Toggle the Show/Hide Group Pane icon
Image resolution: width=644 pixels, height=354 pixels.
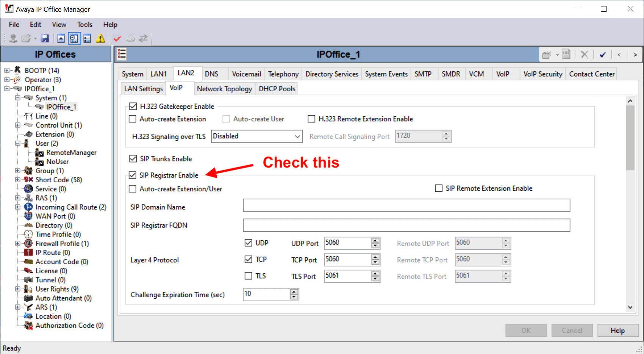87,38
